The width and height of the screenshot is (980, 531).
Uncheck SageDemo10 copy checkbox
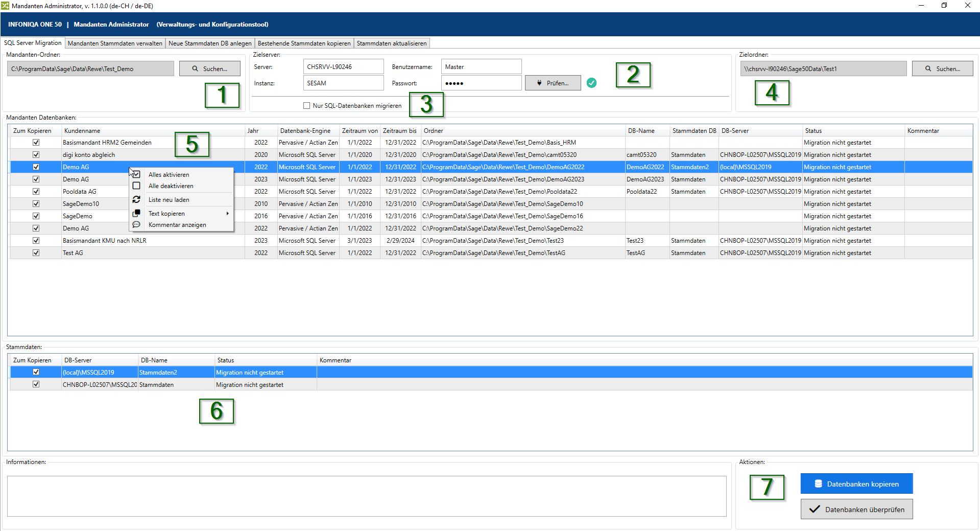(36, 204)
